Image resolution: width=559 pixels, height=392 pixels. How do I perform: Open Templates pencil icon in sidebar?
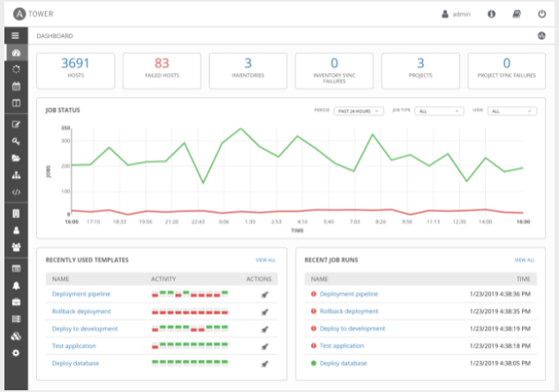[16, 124]
